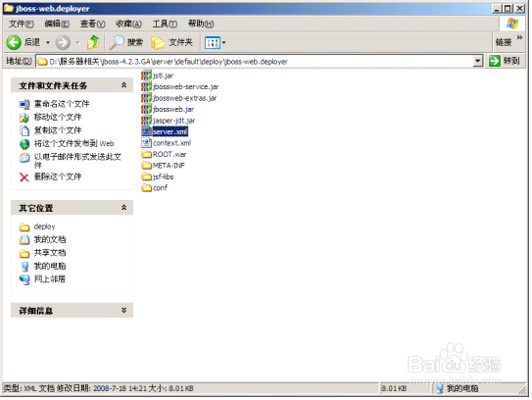Viewport: 532px width, 400px height.
Task: Select the jbossweb.jar file icon
Action: pos(147,109)
